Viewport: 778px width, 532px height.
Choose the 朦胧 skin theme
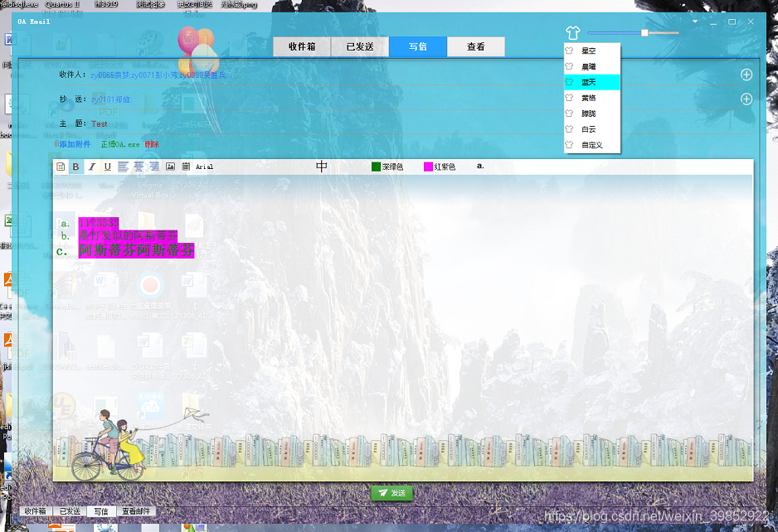(592, 114)
